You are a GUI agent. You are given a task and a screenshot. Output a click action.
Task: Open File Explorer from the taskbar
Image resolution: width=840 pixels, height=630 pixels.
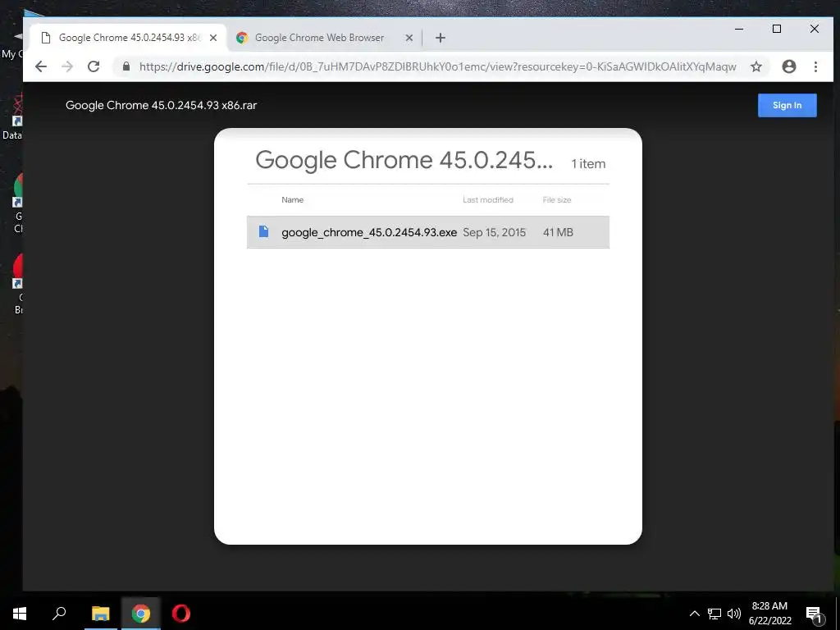pos(100,614)
